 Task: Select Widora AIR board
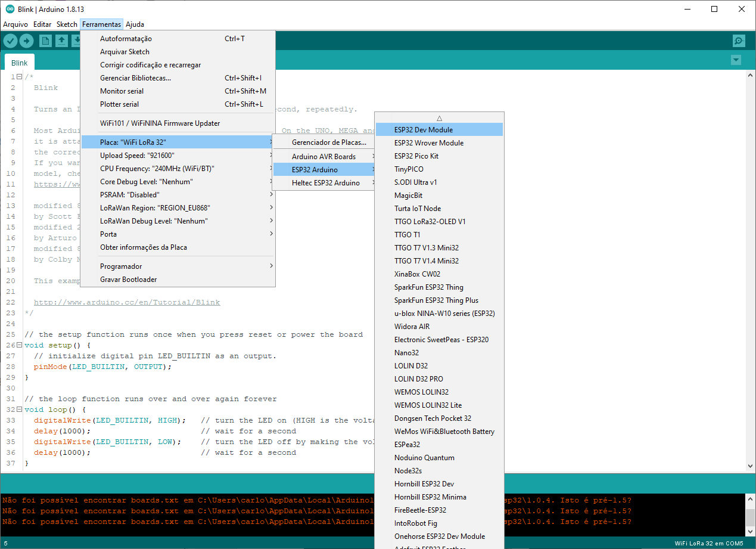440,327
